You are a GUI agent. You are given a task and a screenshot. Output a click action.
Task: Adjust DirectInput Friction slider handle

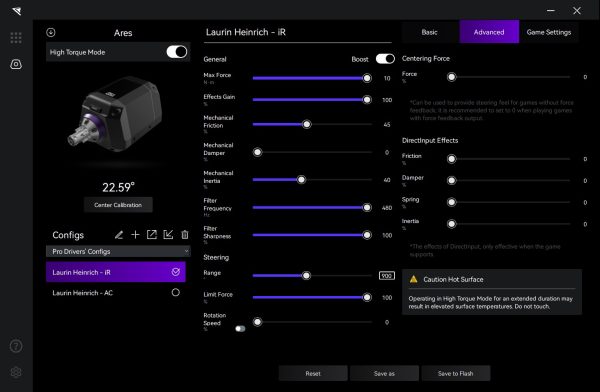point(452,159)
